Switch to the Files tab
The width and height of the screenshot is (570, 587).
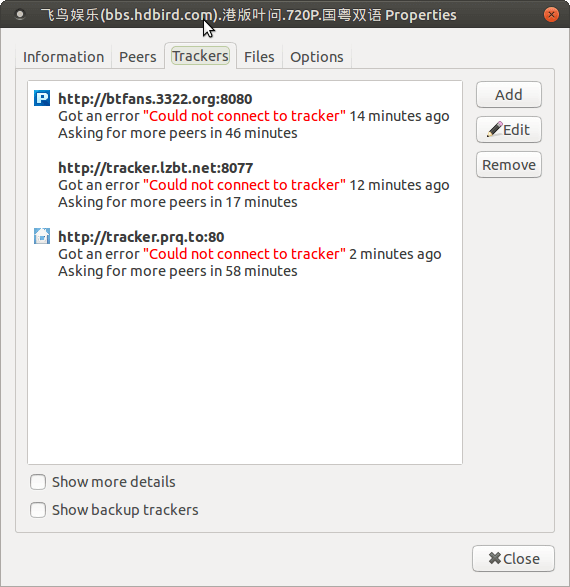[259, 57]
